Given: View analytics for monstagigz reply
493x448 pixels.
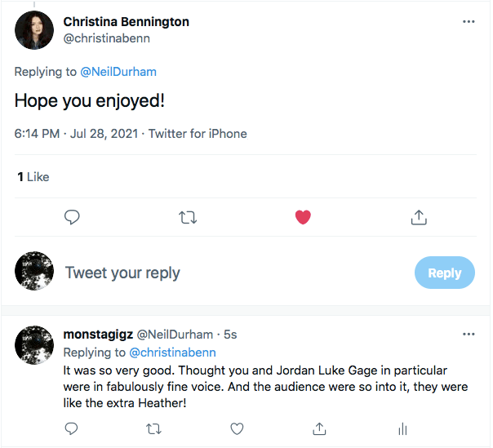Looking at the screenshot, I should pos(402,428).
